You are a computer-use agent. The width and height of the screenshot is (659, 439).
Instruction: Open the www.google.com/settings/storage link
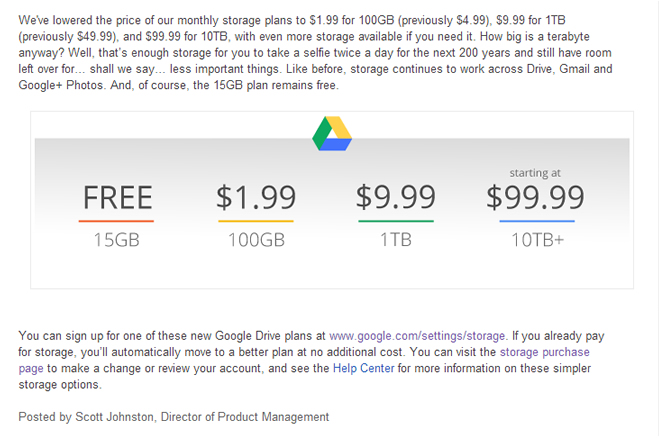(x=417, y=336)
